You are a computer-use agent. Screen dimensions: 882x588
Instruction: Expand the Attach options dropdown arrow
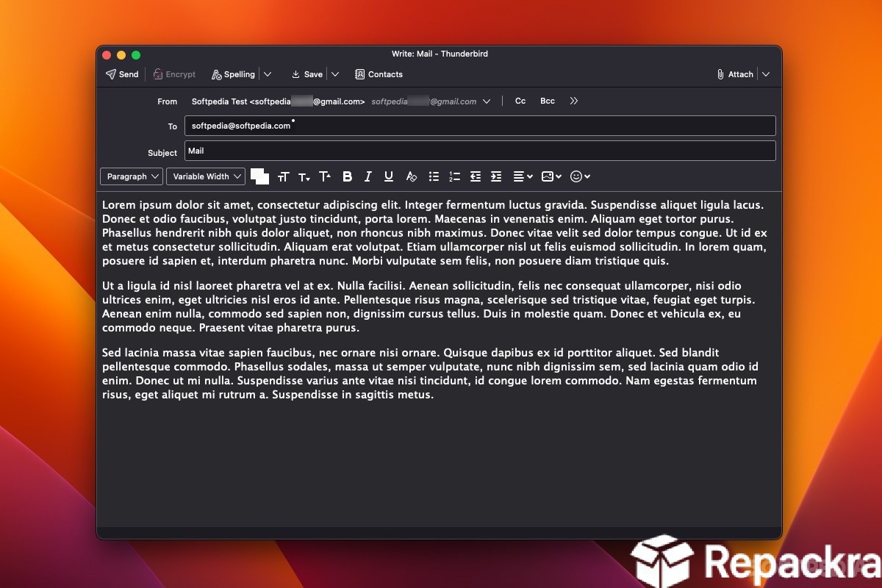click(766, 74)
